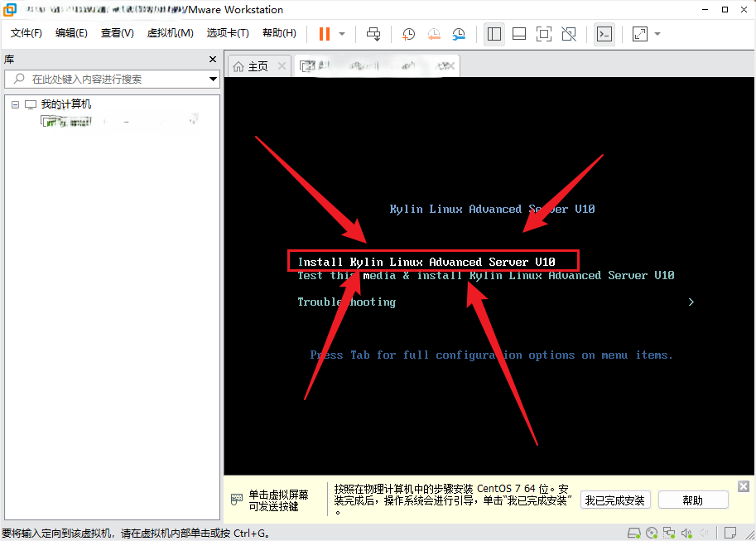Select the Troubleshooting menu entry
This screenshot has width=756, height=541.
click(x=347, y=302)
